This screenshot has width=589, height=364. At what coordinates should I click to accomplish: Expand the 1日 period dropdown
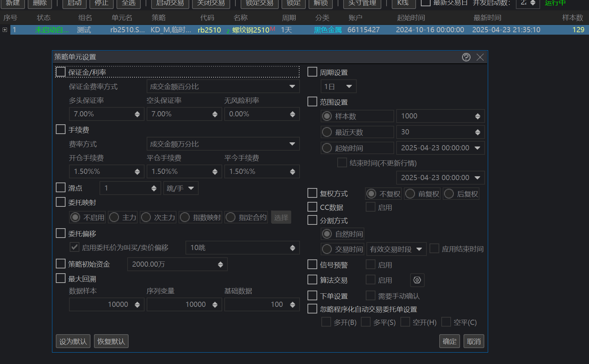(338, 87)
